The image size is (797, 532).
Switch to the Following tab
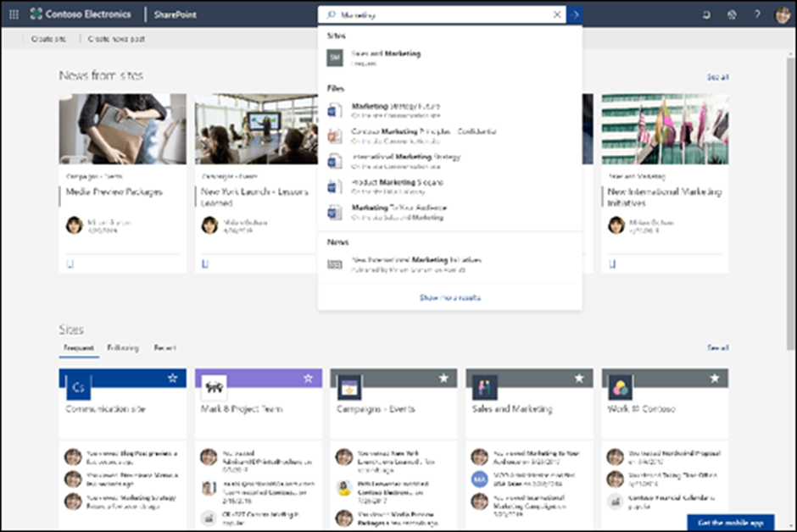[x=124, y=348]
